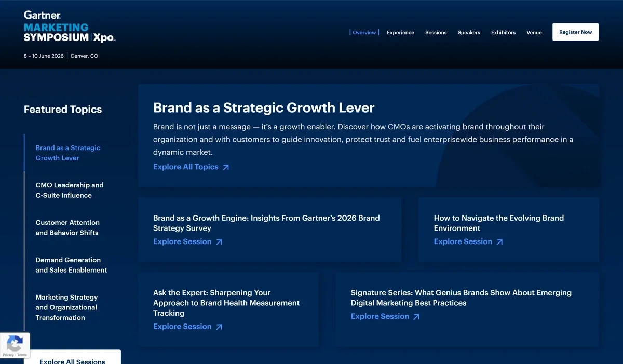Screen dimensions: 623x364
Task: Click the arrow icon on Ask the Expert session
Action: point(219,326)
